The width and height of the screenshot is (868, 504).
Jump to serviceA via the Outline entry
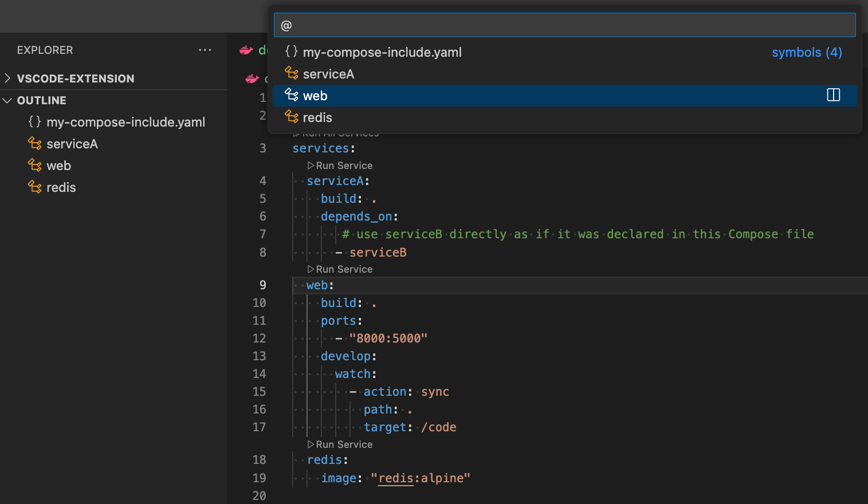click(72, 143)
